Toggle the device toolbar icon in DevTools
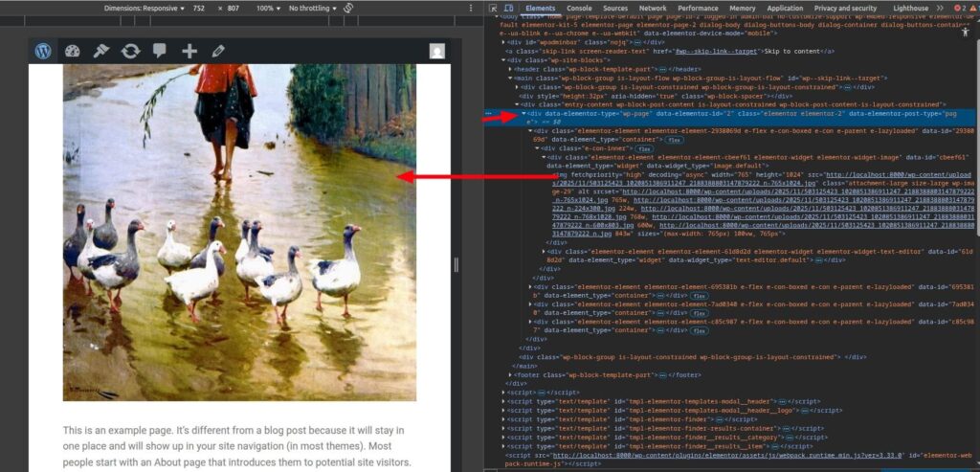Image resolution: width=980 pixels, height=472 pixels. 508,8
